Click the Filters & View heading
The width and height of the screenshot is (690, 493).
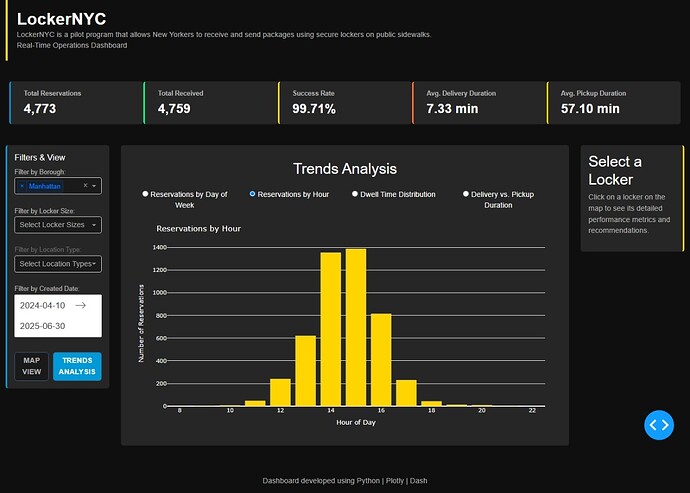tap(40, 157)
